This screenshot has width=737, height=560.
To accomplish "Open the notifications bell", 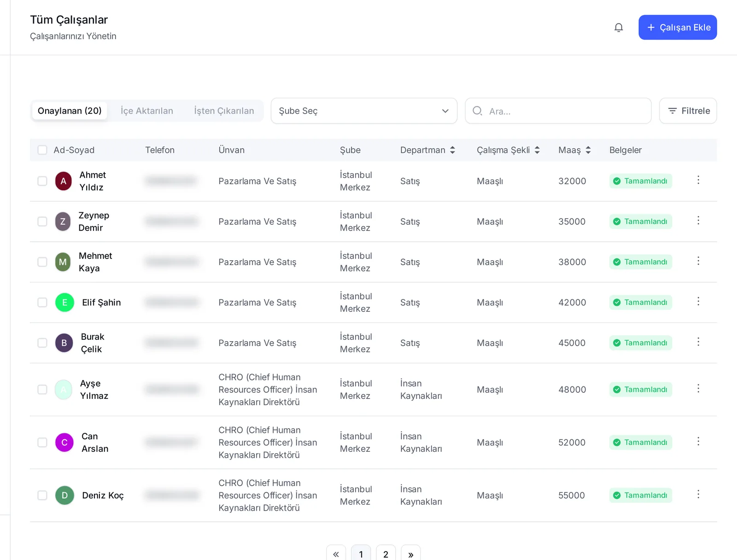I will point(619,28).
